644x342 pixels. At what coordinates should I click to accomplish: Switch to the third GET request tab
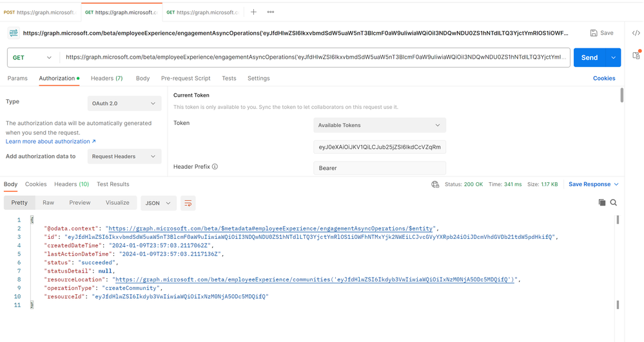(202, 12)
